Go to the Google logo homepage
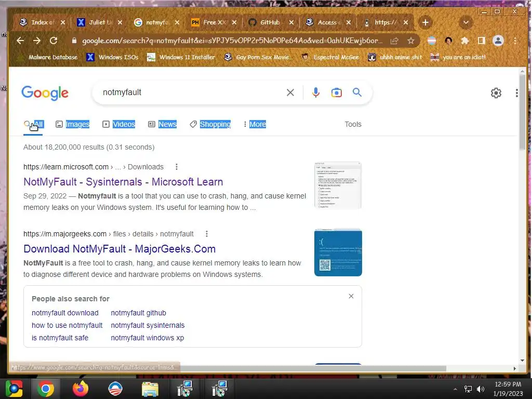This screenshot has height=399, width=532. [45, 93]
